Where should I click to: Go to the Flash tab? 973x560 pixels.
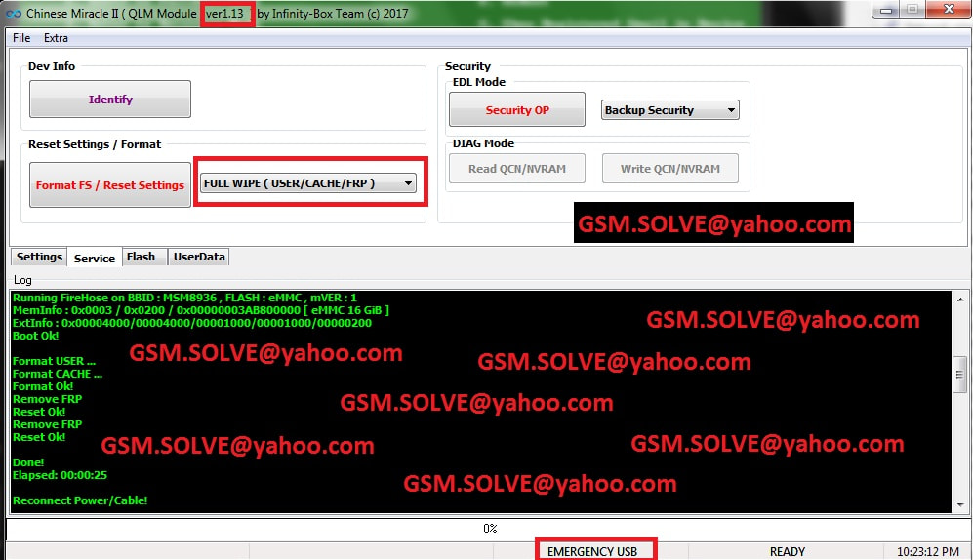142,258
